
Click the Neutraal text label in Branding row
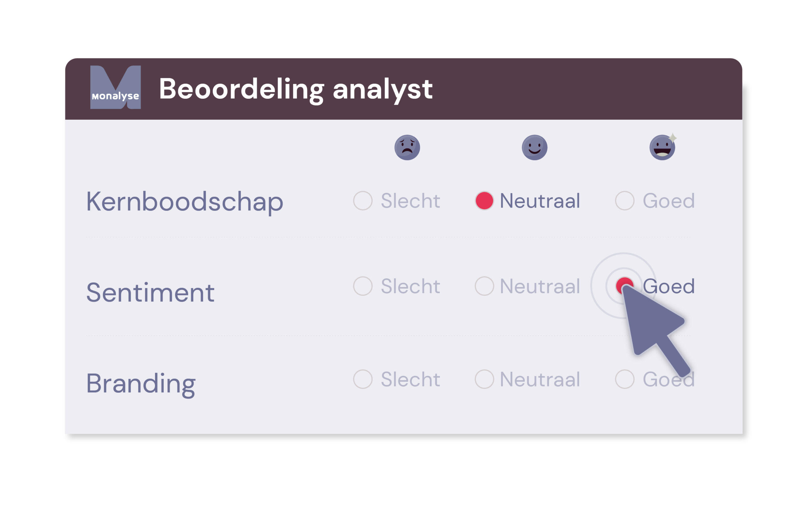[x=540, y=379]
